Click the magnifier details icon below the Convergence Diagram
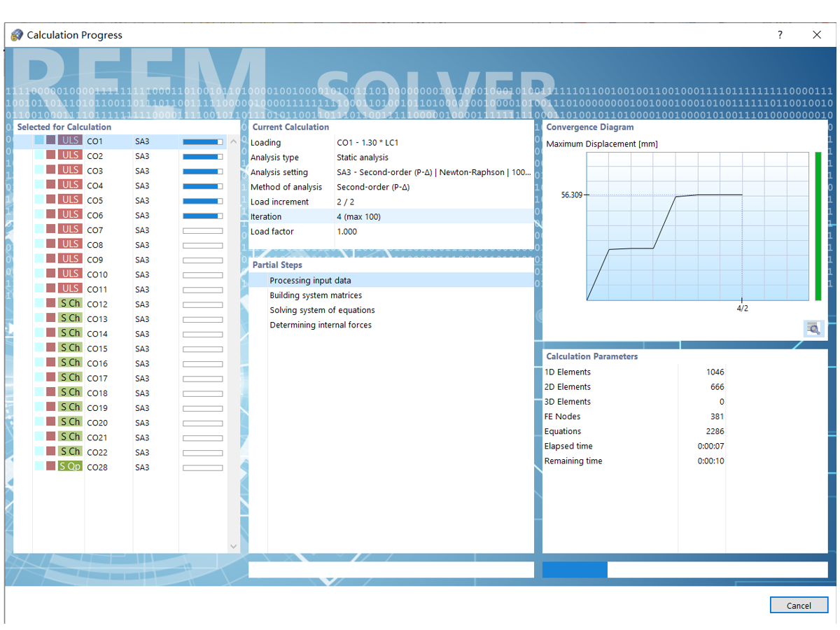 point(813,328)
